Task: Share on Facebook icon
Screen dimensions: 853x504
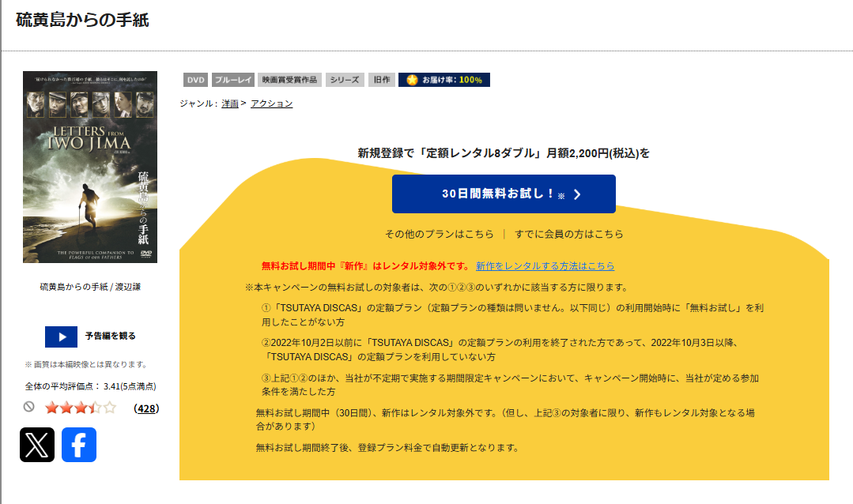Action: click(x=79, y=445)
